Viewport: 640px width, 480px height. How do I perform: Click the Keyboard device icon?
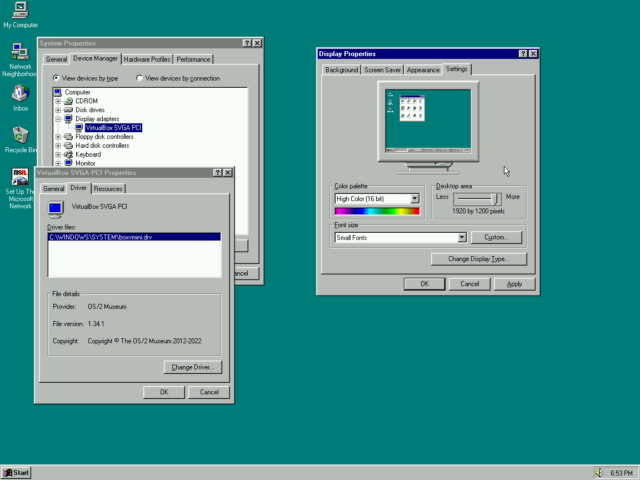tap(69, 154)
